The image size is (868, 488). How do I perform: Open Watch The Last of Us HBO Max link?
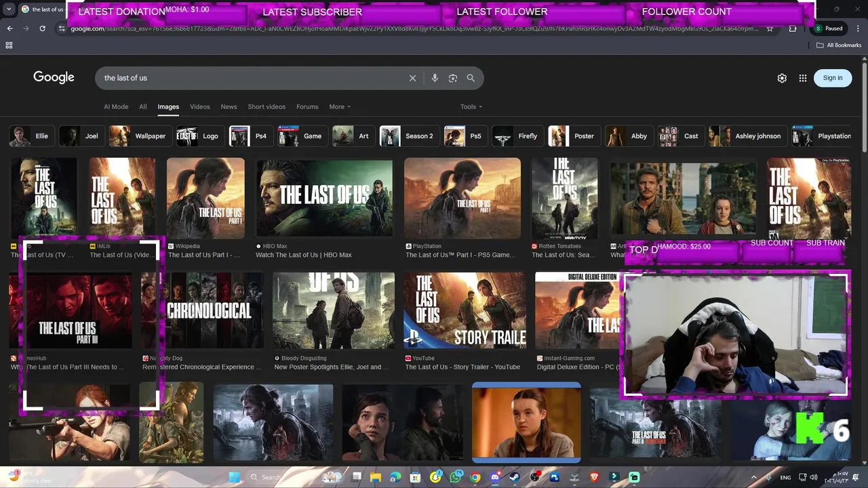304,255
